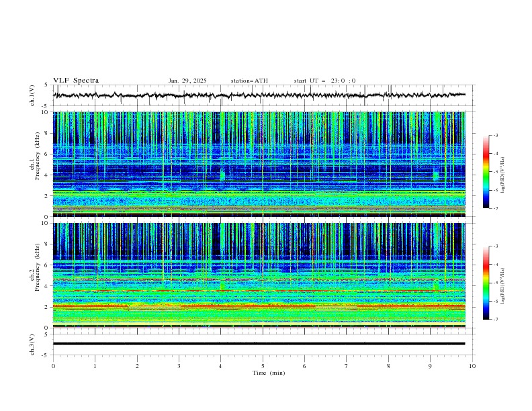
Task: Click the time axis tick label '2'
Action: coord(137,366)
